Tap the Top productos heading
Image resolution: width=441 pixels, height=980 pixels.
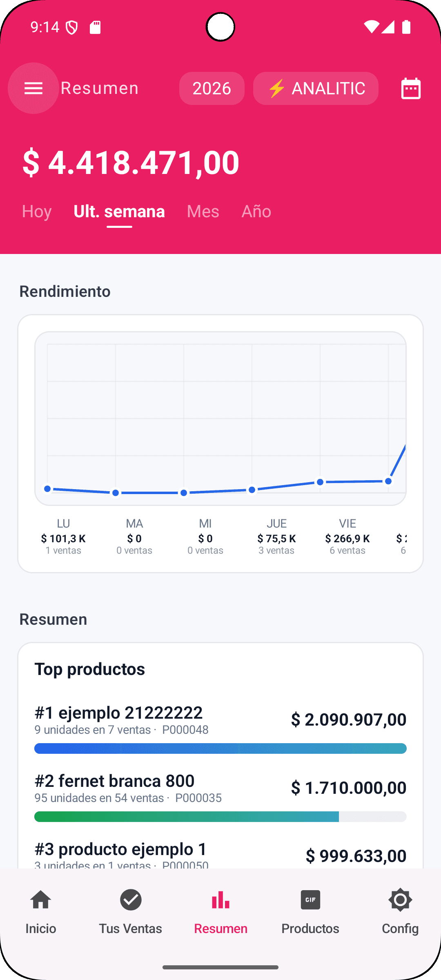coord(90,669)
